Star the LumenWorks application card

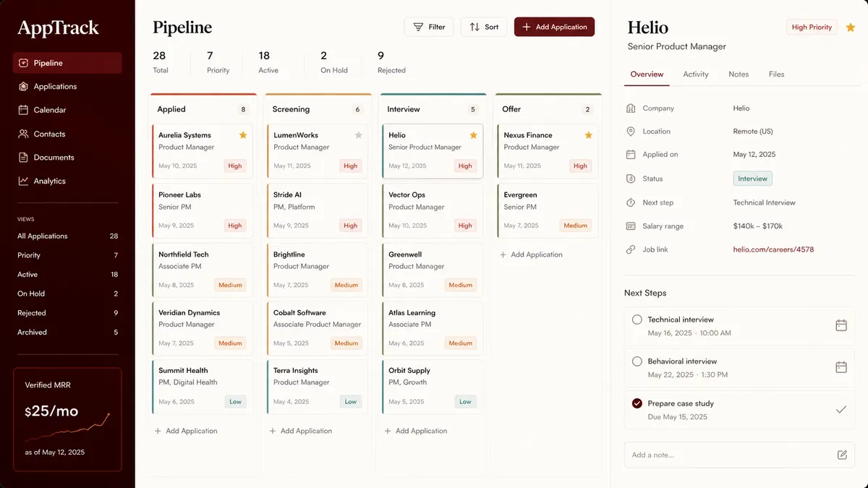pos(358,135)
